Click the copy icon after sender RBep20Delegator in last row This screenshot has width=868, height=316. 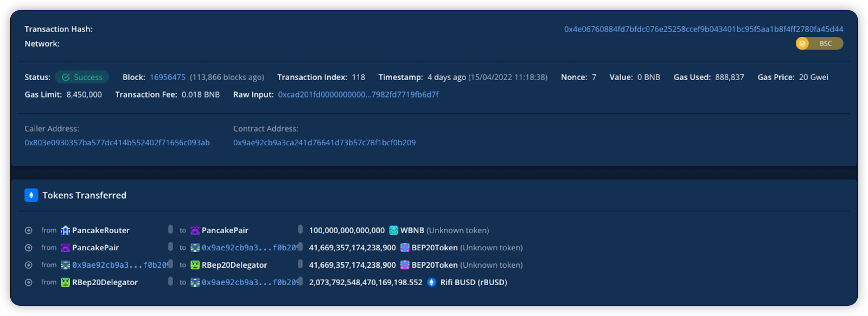pyautogui.click(x=170, y=281)
